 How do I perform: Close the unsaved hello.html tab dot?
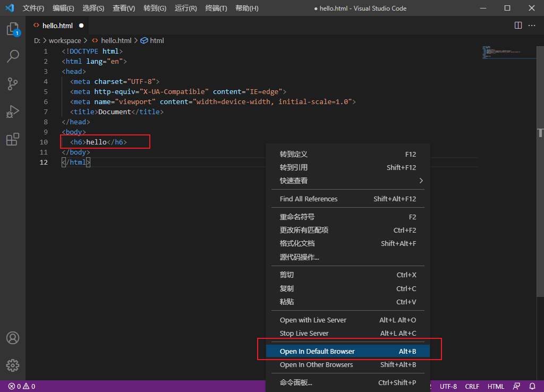point(81,25)
